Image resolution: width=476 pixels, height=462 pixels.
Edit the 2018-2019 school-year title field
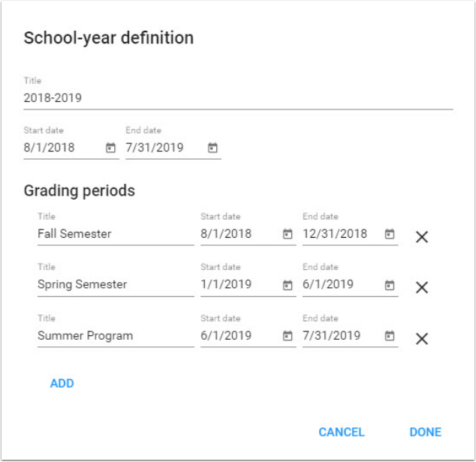pyautogui.click(x=237, y=98)
